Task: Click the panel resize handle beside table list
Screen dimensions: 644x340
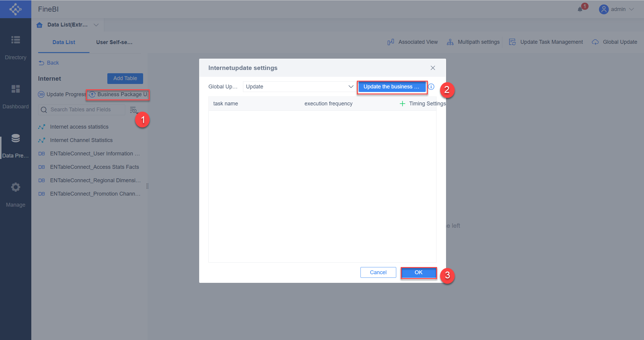Action: (x=147, y=186)
